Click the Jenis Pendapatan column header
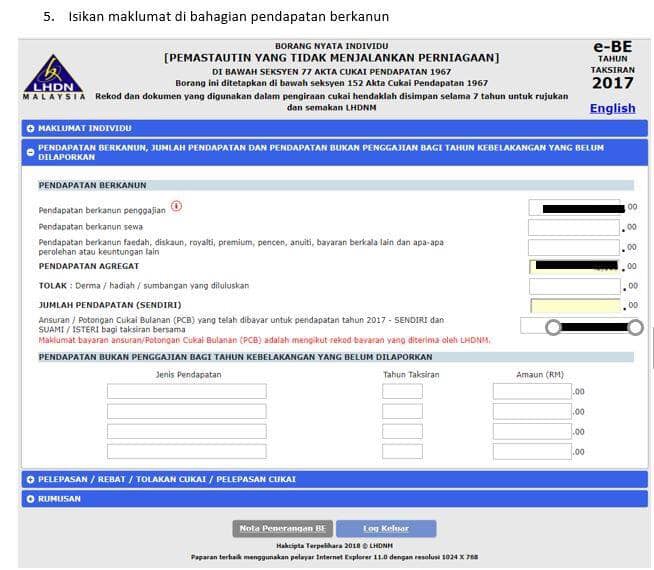Image resolution: width=654 pixels, height=570 pixels. (189, 374)
